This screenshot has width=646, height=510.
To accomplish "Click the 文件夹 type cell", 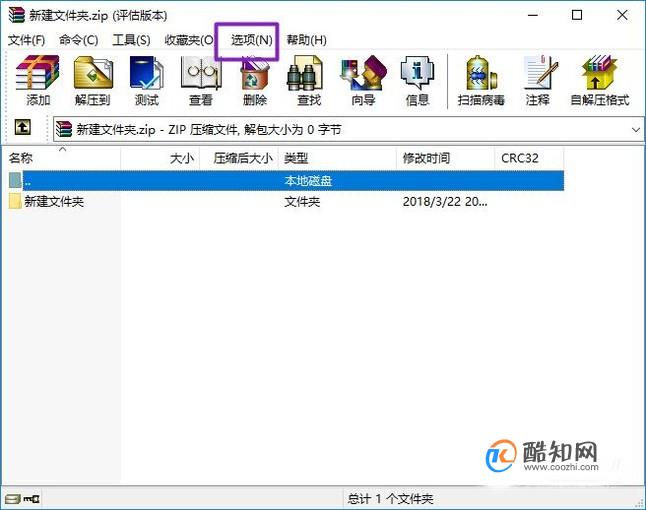I will tap(302, 201).
